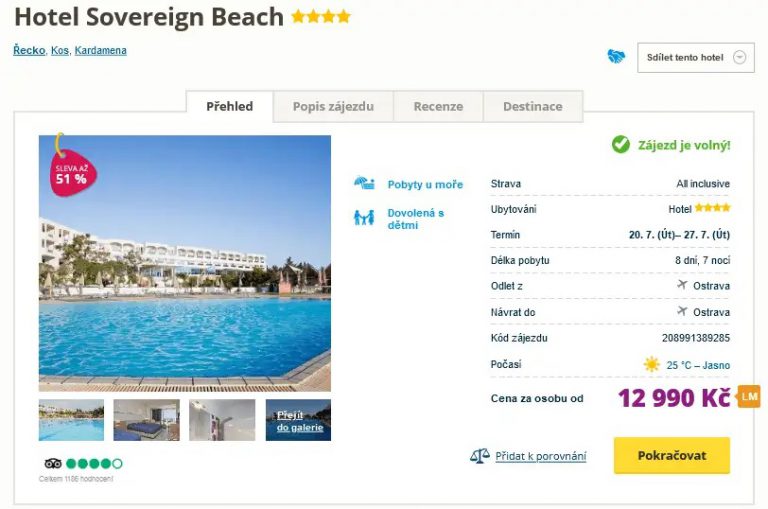Follow the "Kardamena" location link
The height and width of the screenshot is (509, 768).
(100, 50)
